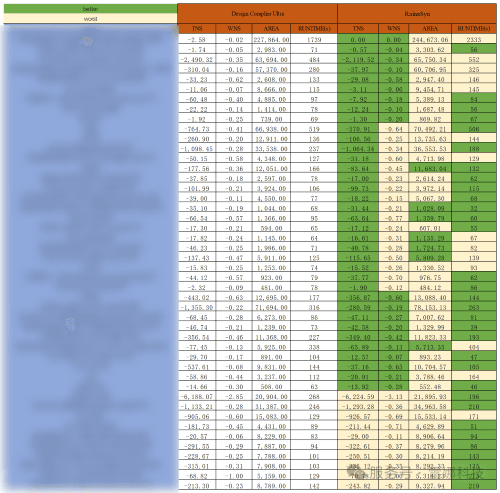Image resolution: width=500 pixels, height=493 pixels.
Task: Click the green 'better' legend cell
Action: point(90,9)
